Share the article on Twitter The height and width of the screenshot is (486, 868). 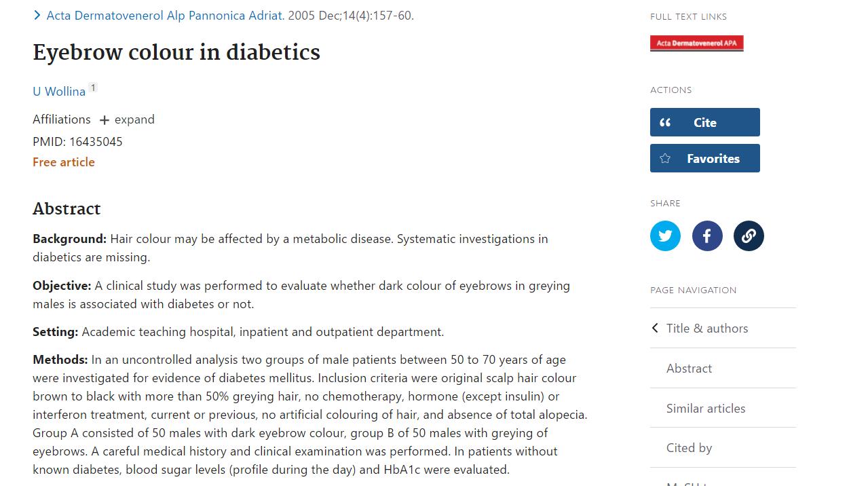pos(665,236)
